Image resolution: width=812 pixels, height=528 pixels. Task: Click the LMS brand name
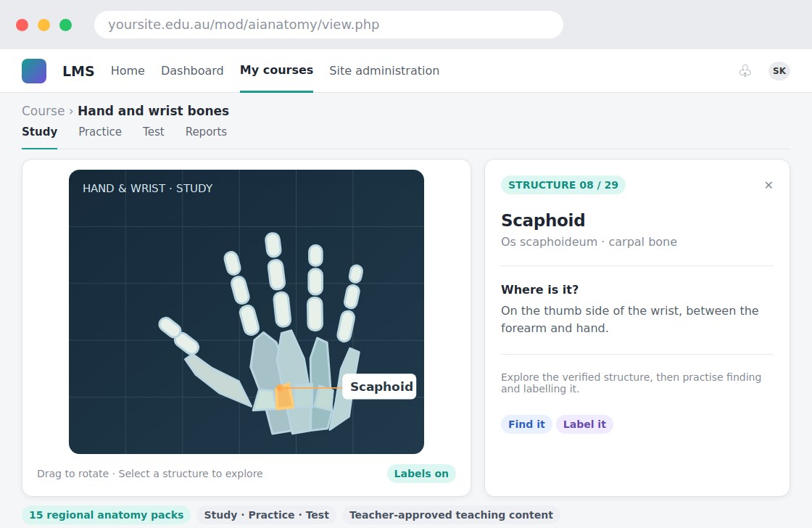coord(78,71)
